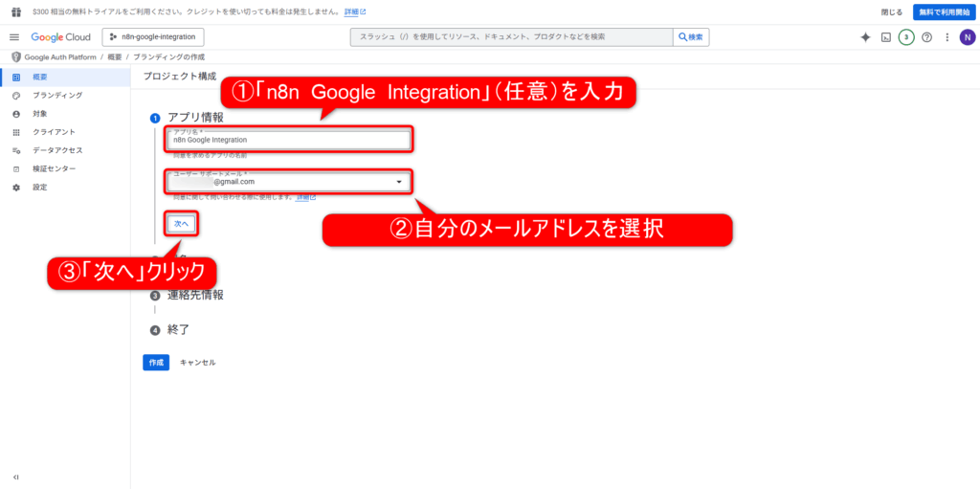
Task: Click the gift icon in trial banner
Action: click(15, 11)
